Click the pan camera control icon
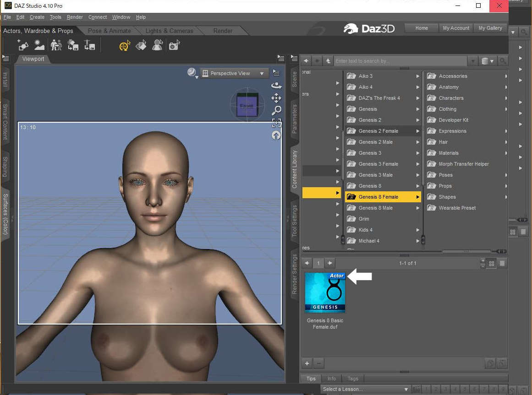This screenshot has height=395, width=532. (x=276, y=98)
